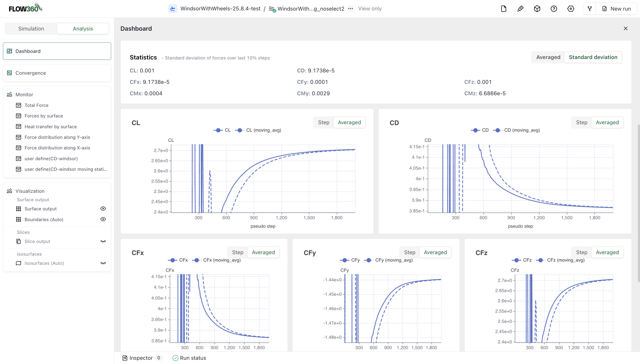
Task: Switch to the Simulation tab
Action: 31,28
